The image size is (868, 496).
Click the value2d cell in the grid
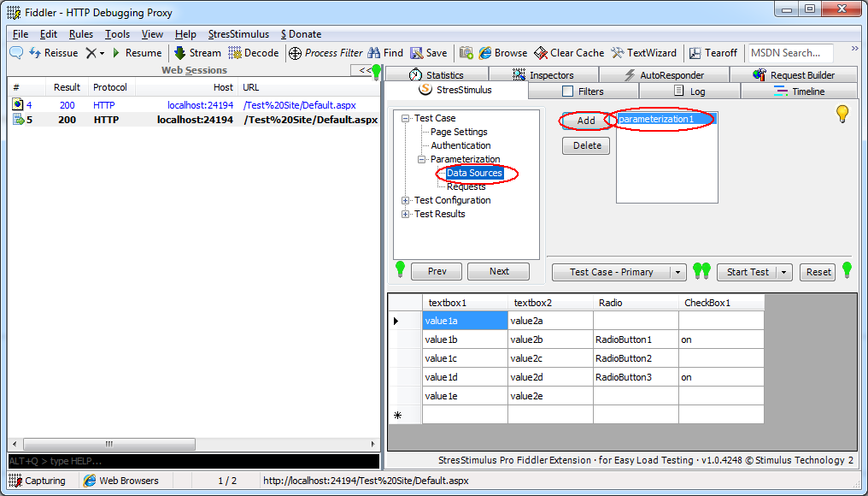pos(550,377)
